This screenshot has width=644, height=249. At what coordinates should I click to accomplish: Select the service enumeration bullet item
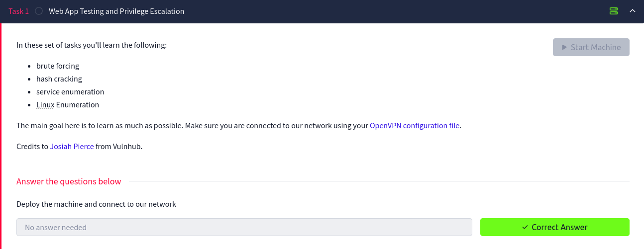[x=70, y=92]
